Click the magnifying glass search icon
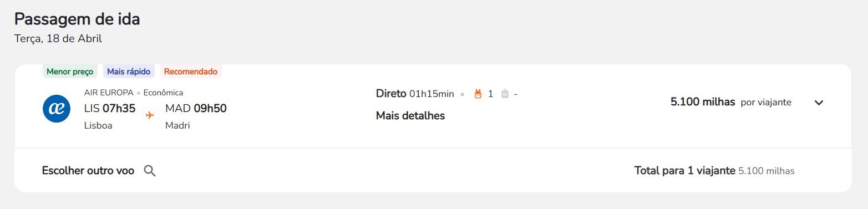868x209 pixels. coord(150,171)
